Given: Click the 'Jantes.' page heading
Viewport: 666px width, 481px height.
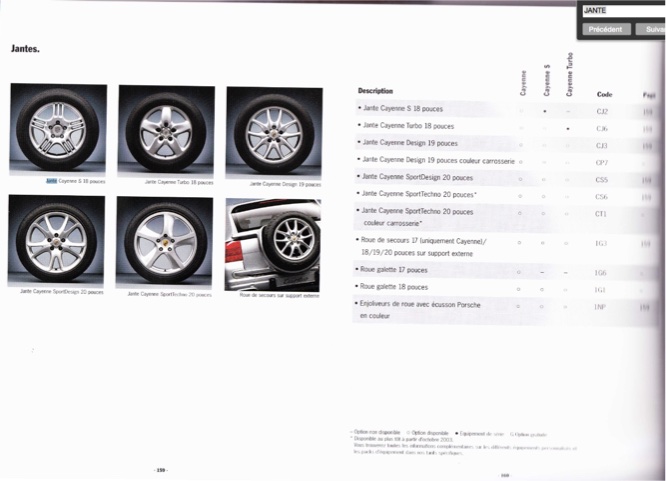Looking at the screenshot, I should pos(25,48).
